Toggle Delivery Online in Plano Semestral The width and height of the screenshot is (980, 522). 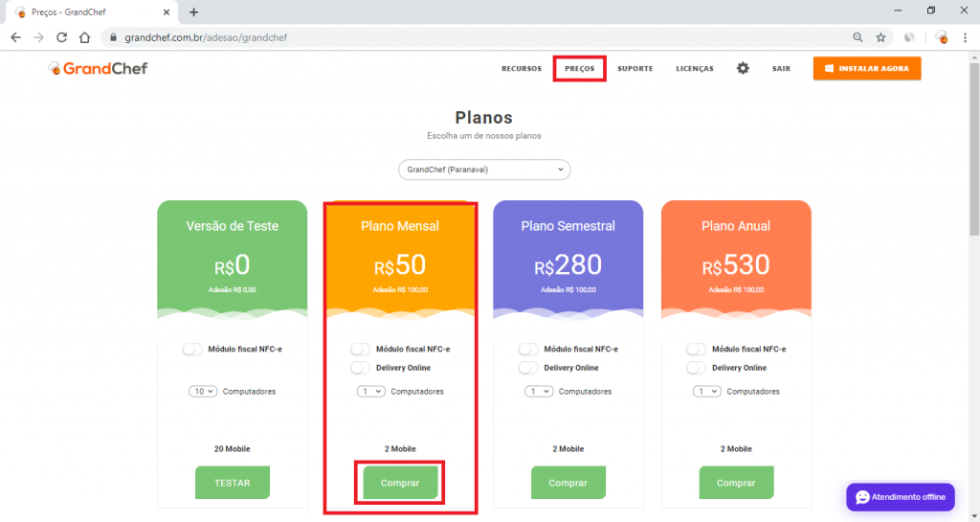(x=528, y=368)
